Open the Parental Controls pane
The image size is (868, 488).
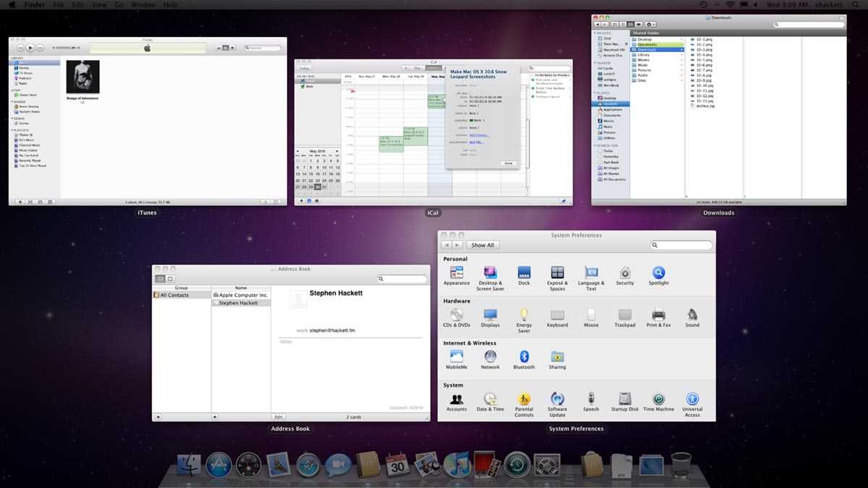click(x=524, y=399)
